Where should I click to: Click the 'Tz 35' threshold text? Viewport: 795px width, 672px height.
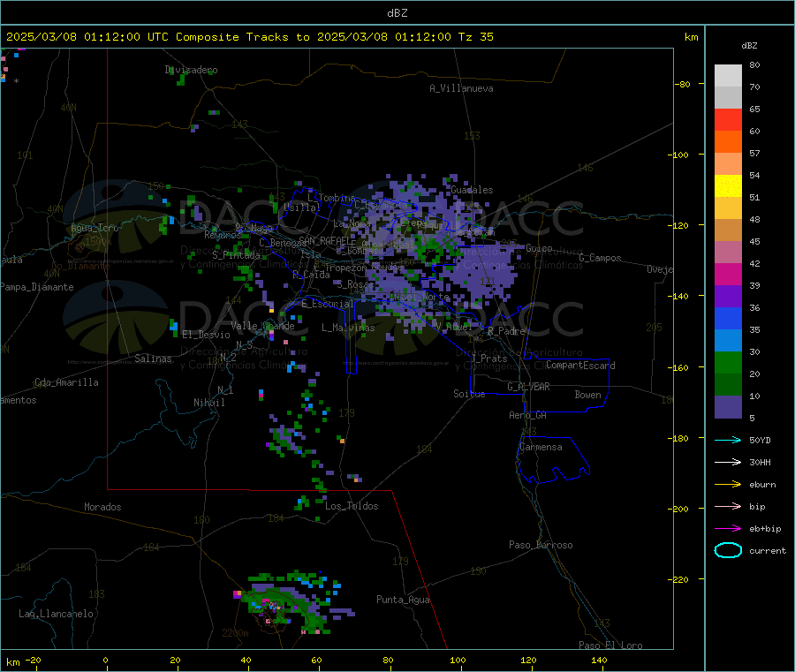(x=475, y=37)
